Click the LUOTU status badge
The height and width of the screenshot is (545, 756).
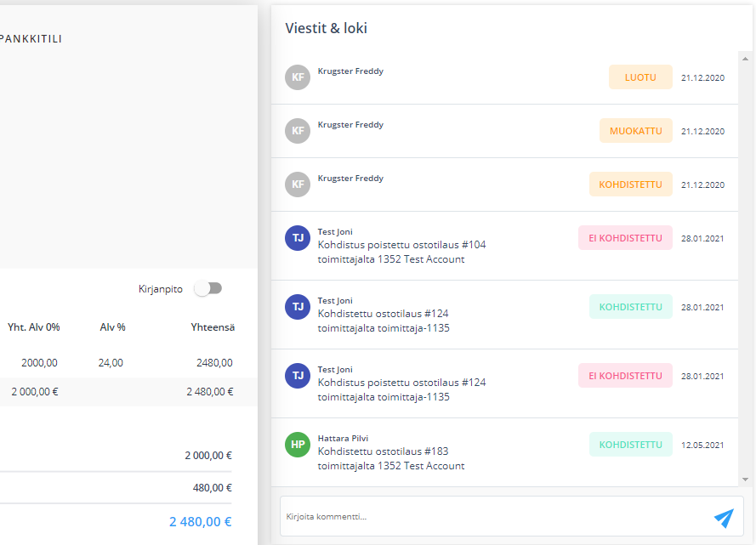(640, 77)
